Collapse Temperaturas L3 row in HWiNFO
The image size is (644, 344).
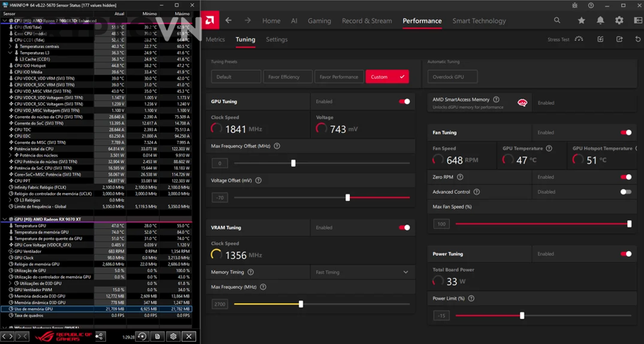[x=10, y=52]
